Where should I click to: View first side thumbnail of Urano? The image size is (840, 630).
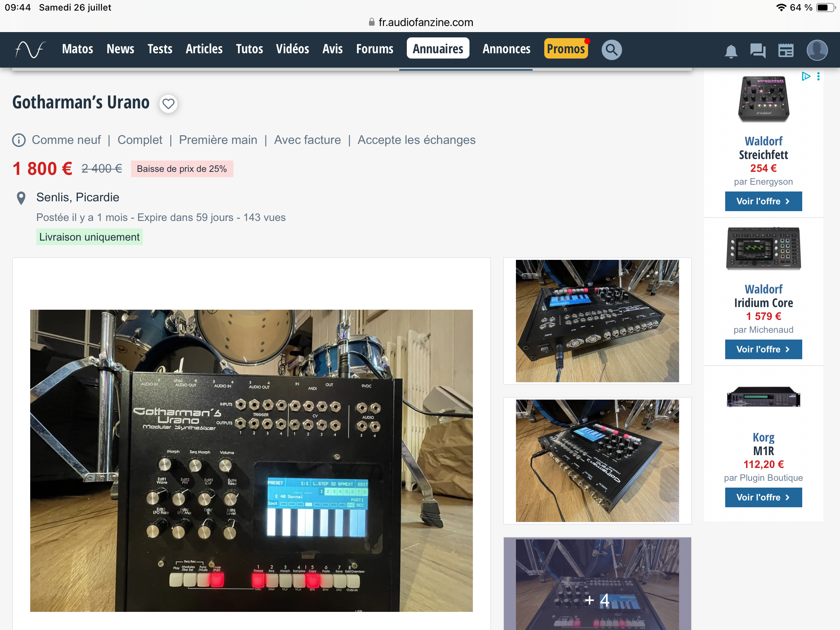597,321
